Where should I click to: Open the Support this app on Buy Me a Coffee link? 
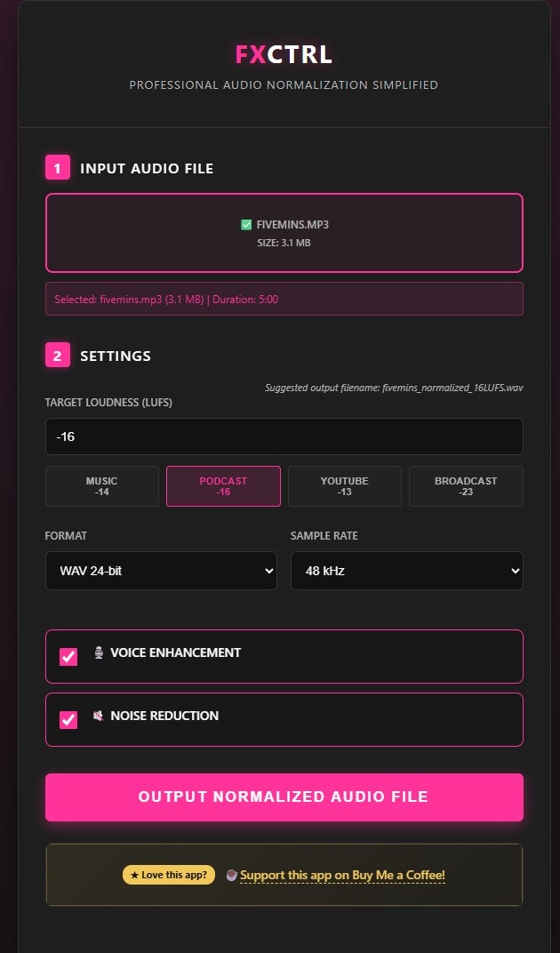[342, 875]
